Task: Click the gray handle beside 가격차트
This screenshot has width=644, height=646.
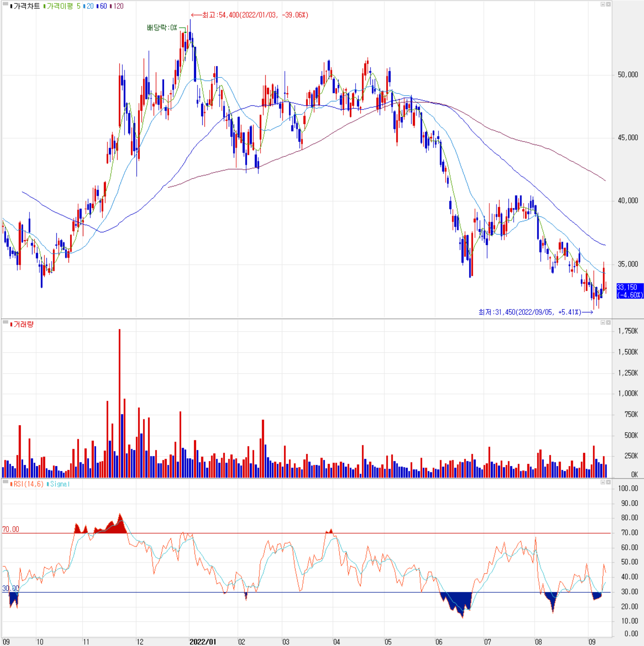Action: 6,4
